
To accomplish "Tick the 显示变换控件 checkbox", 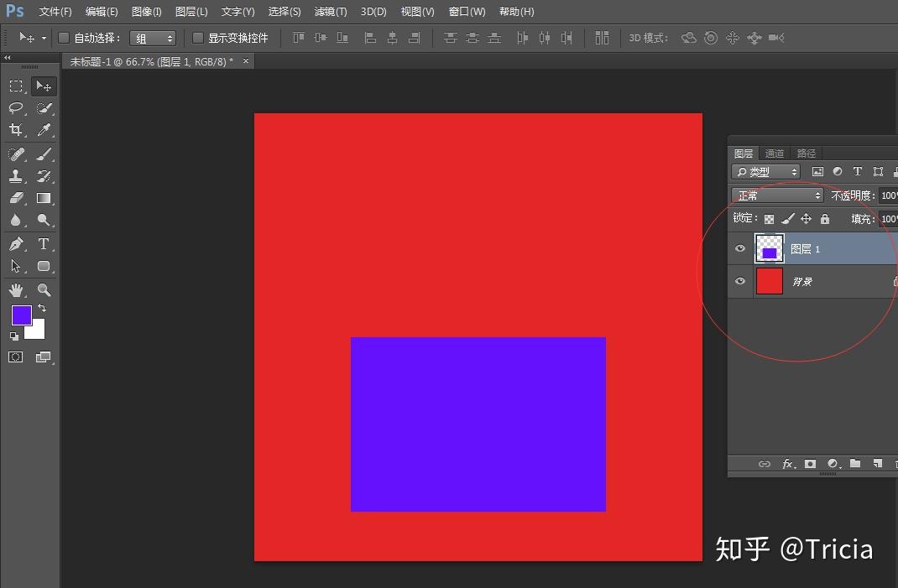I will click(x=197, y=38).
